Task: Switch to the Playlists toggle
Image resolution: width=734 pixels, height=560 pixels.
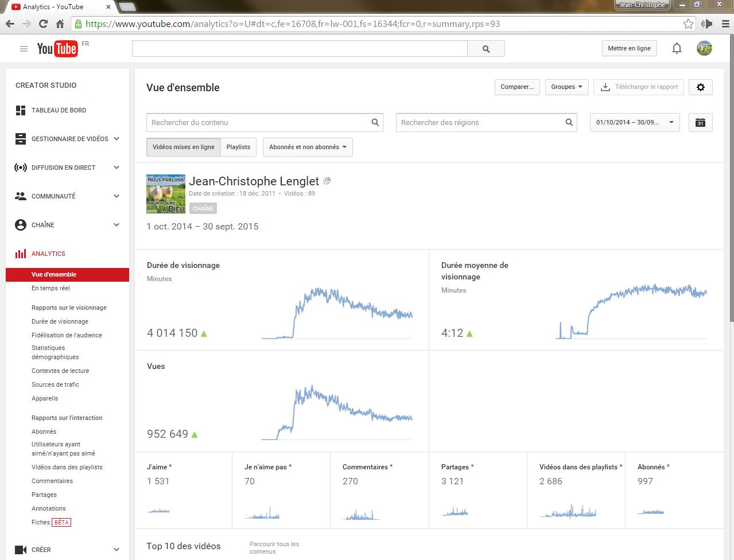Action: click(238, 147)
